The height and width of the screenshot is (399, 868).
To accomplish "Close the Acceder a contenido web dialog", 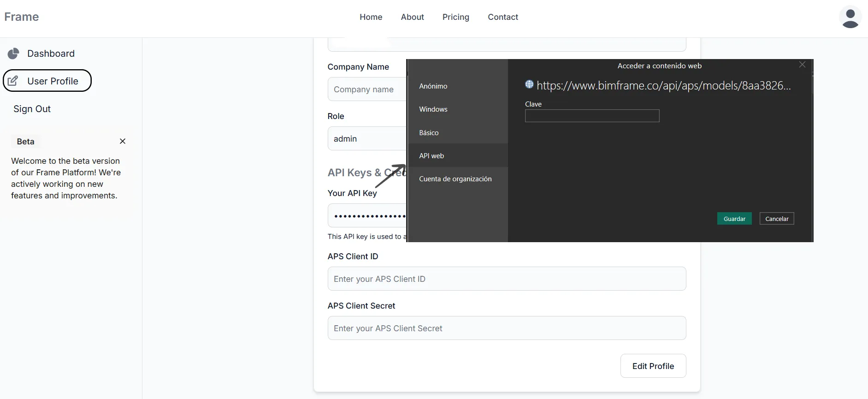I will [x=802, y=65].
